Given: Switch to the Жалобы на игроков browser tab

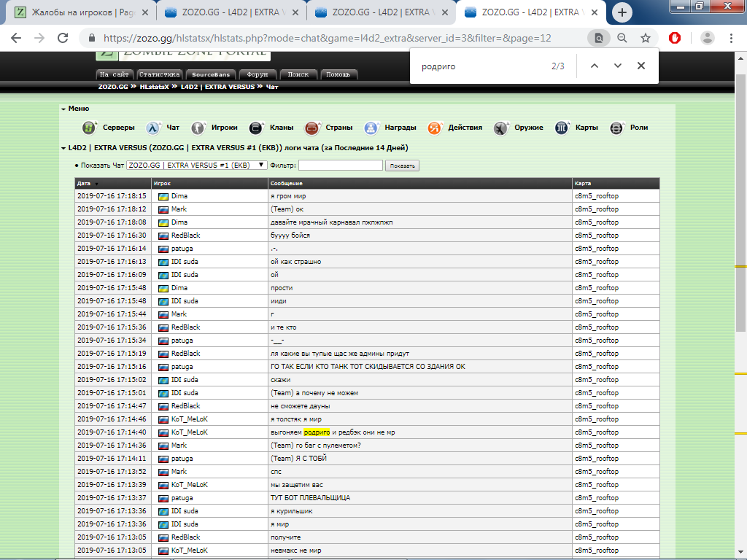Looking at the screenshot, I should (x=80, y=12).
